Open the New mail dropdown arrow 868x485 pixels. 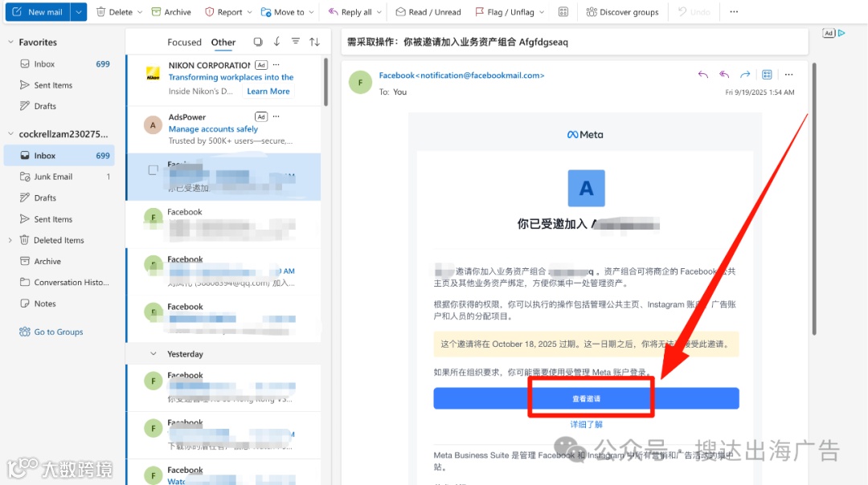click(79, 11)
